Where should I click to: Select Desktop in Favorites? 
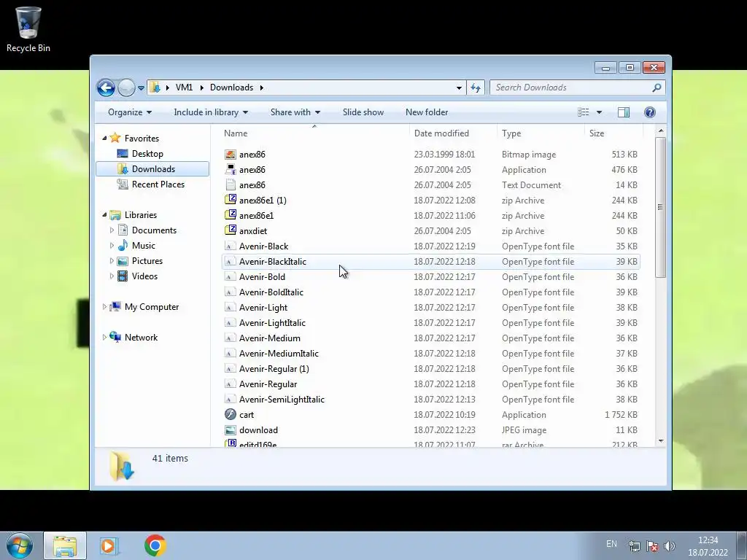(x=147, y=154)
